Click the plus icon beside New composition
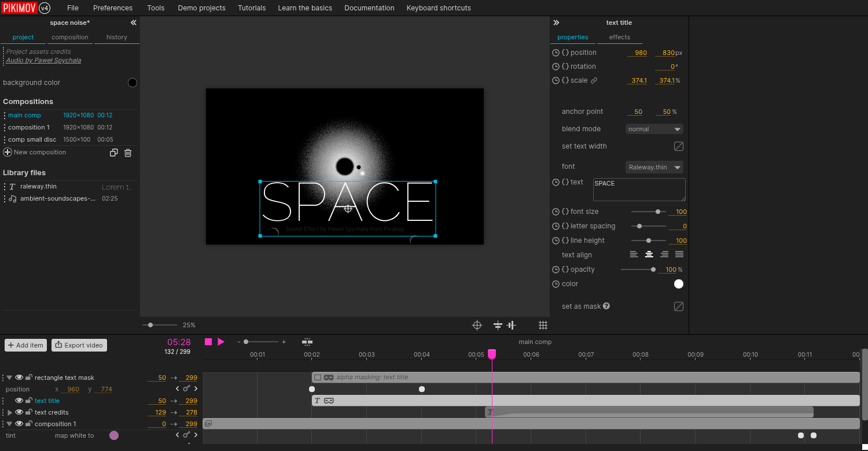The height and width of the screenshot is (451, 868). [x=8, y=152]
